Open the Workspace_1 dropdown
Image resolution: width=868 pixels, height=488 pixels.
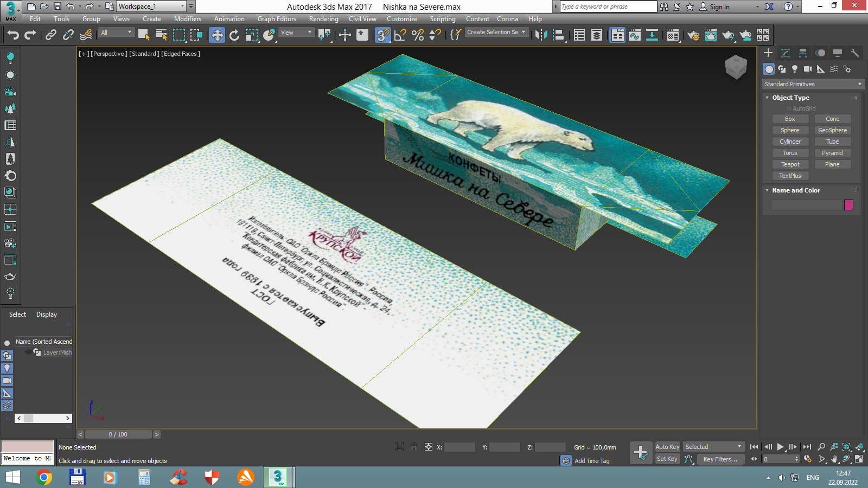(x=151, y=7)
